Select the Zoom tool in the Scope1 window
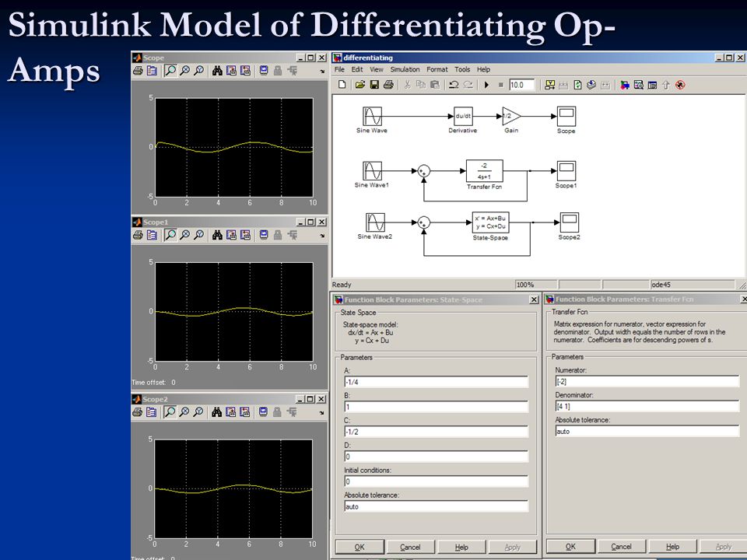747x560 pixels. coord(170,235)
